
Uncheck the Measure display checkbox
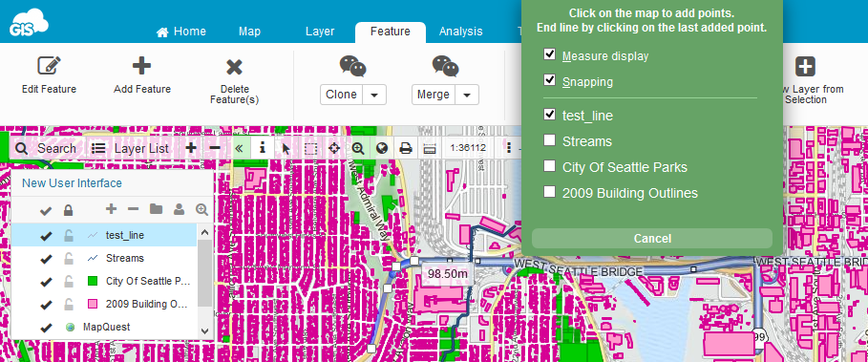(550, 54)
